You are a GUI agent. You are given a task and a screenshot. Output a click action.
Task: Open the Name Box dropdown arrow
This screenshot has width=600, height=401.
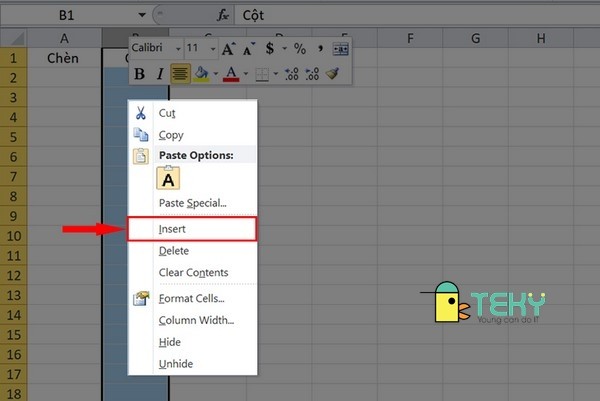(x=142, y=15)
